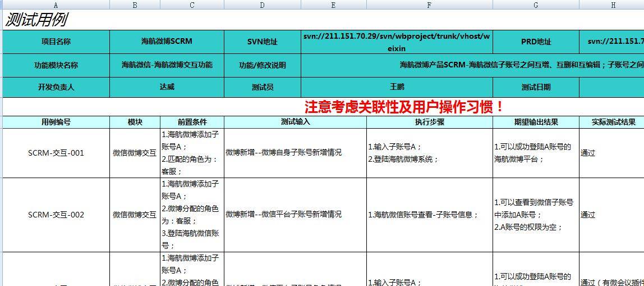The image size is (644, 286).
Task: Click the 实际测试结果 column heading
Action: (x=611, y=122)
